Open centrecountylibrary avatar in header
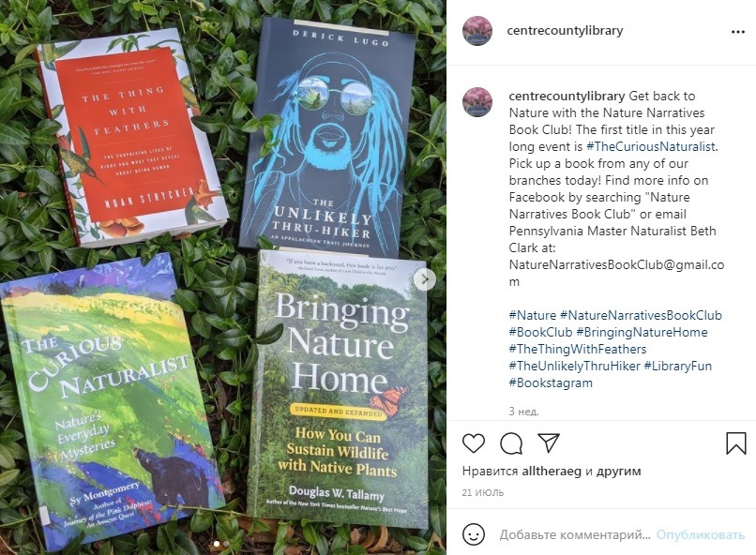The height and width of the screenshot is (555, 756). coord(477,31)
